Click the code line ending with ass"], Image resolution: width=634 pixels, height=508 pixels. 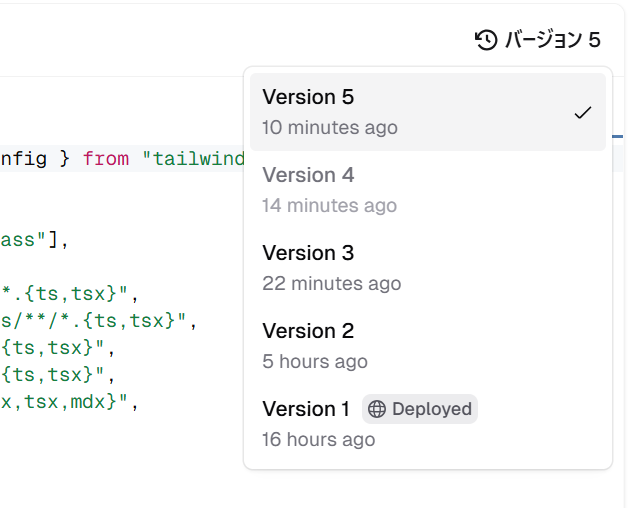click(x=34, y=240)
